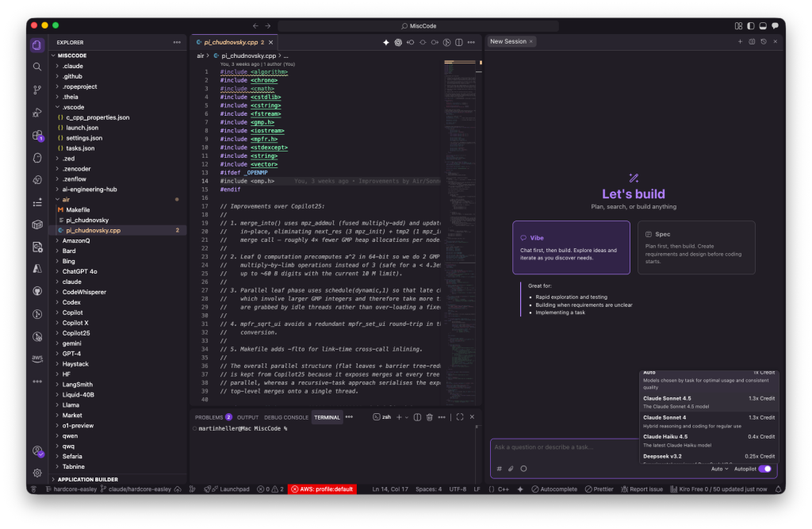Open the AWS toolkit sidebar icon

point(36,358)
